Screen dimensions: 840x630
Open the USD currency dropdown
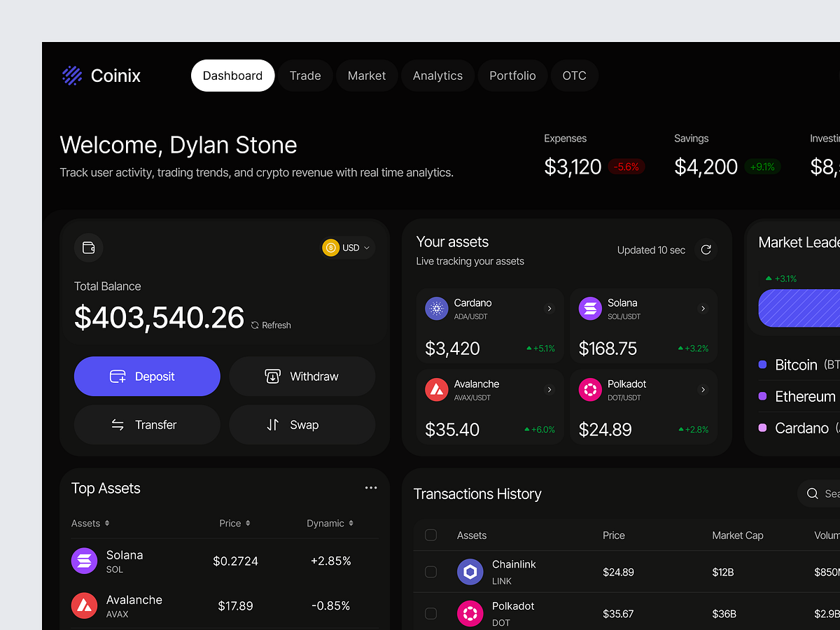pyautogui.click(x=348, y=248)
